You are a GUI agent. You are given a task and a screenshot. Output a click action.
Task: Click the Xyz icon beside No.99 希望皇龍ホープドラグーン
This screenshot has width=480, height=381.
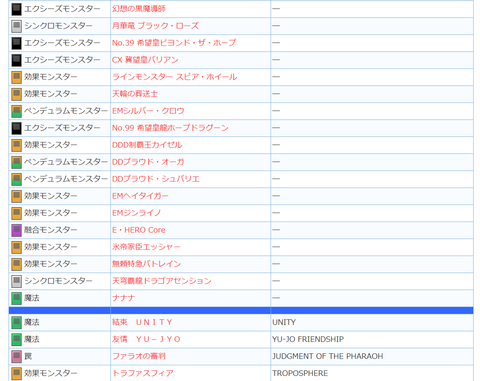(16, 128)
